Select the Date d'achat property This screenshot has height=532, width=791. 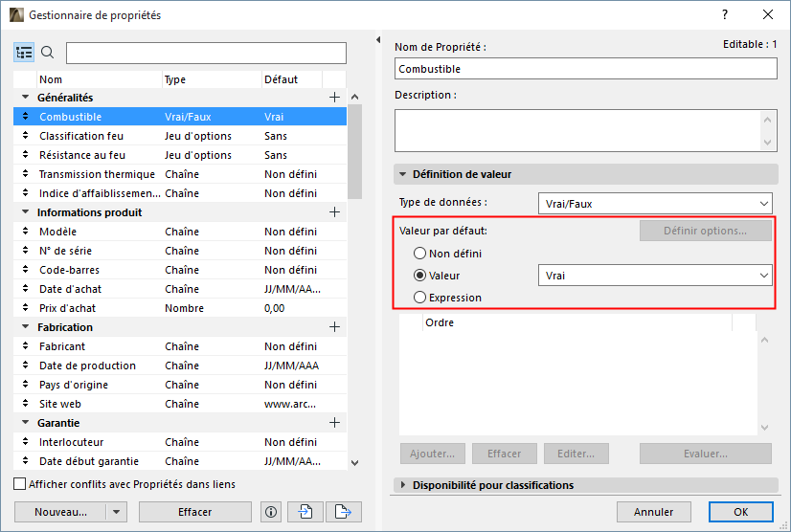click(180, 289)
